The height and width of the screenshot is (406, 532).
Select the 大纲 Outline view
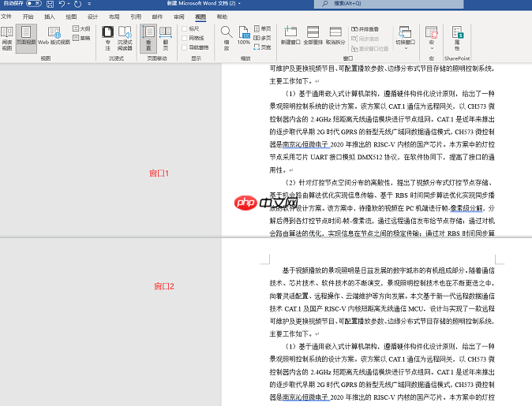pyautogui.click(x=81, y=28)
